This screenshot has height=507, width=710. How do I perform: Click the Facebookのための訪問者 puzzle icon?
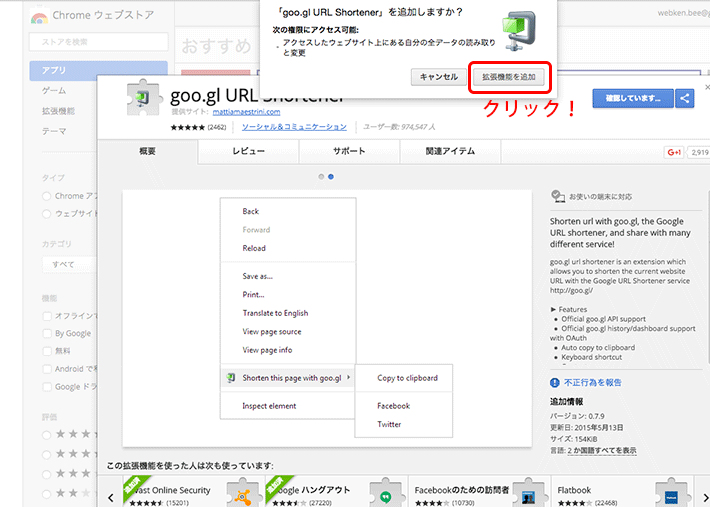(x=528, y=495)
